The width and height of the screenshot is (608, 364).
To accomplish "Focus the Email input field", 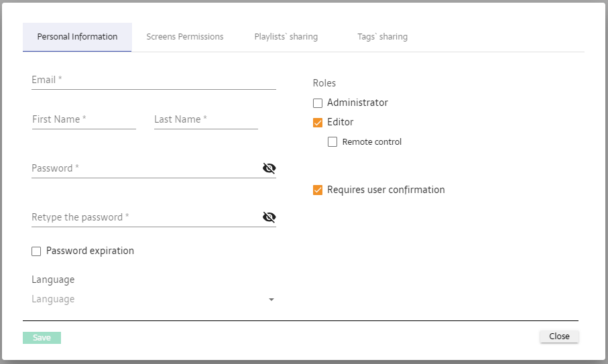I will click(x=153, y=80).
